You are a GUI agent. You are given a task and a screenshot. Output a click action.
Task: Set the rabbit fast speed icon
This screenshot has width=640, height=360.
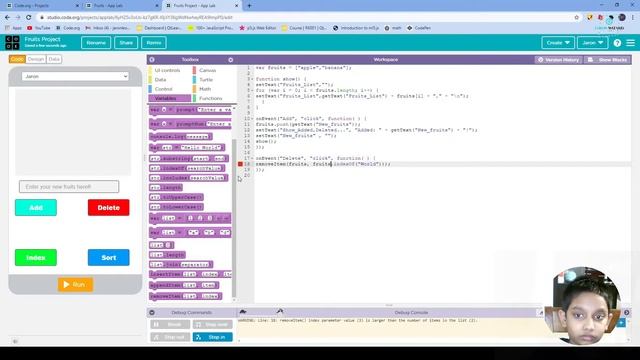(x=280, y=312)
